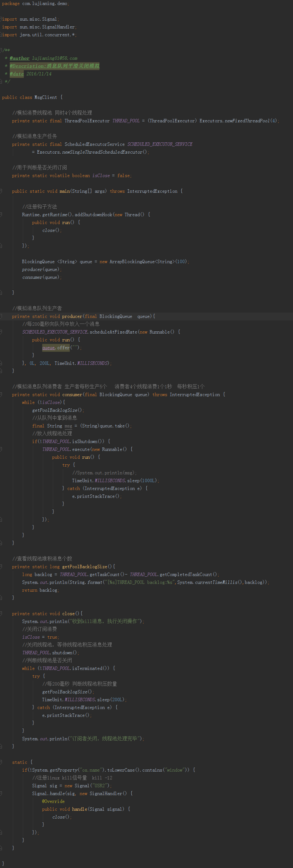Image resolution: width=293 pixels, height=868 pixels.
Task: Collapse the addShutdownHook block fold marker
Action: click(x=1, y=215)
